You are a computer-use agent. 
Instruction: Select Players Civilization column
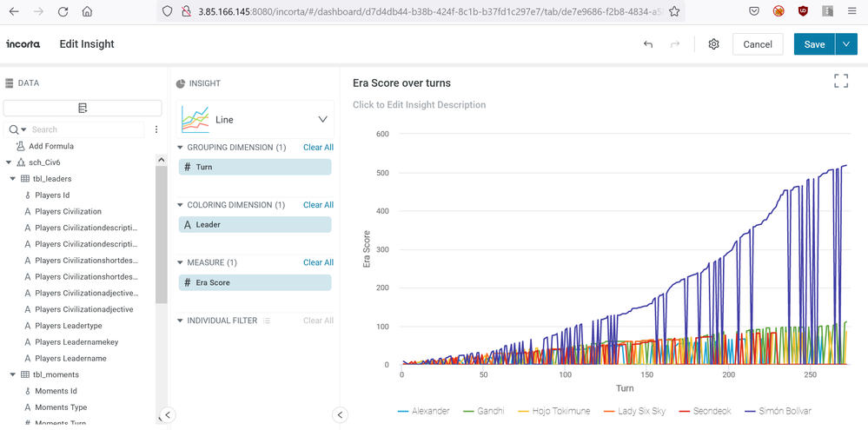68,211
